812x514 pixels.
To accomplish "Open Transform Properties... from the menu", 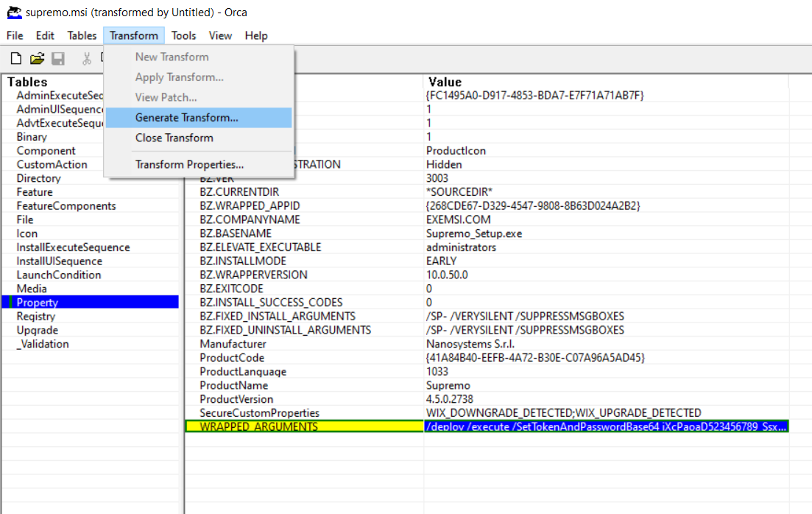I will tap(198, 164).
